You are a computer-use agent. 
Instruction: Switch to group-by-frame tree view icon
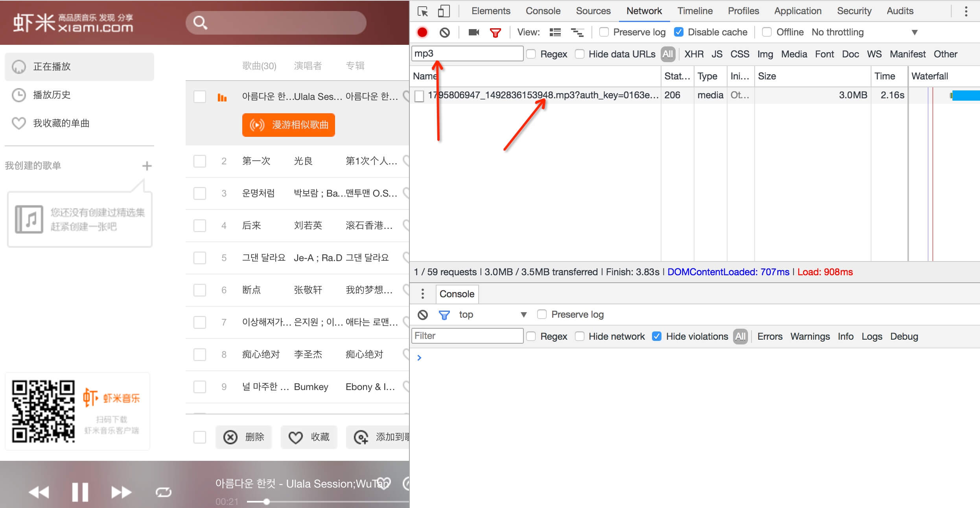pyautogui.click(x=577, y=32)
